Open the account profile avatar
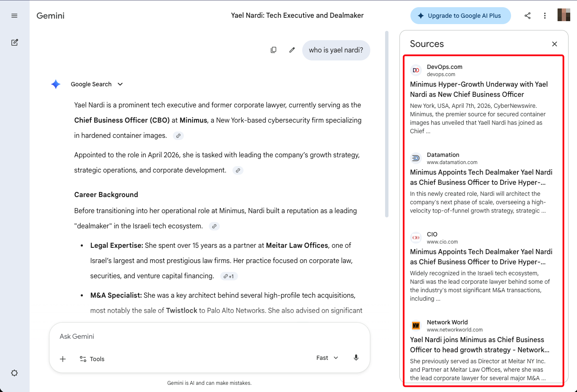The image size is (577, 392). tap(564, 15)
